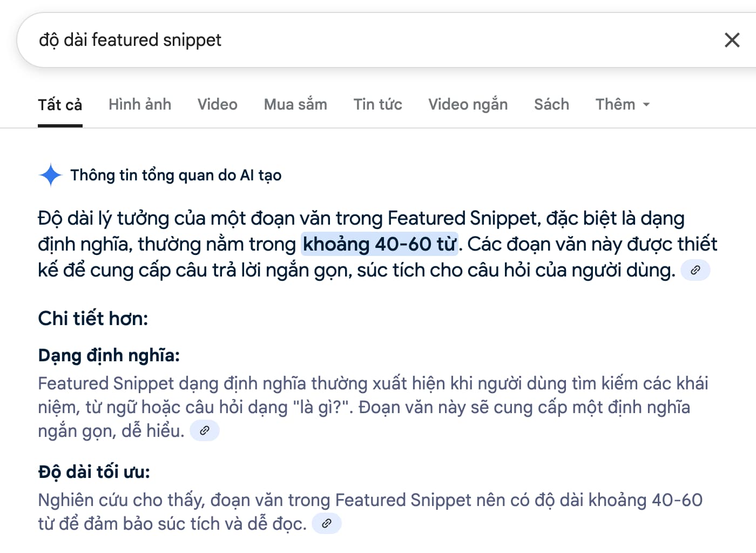Open source link icon after 'dễ hiểu.'
The image size is (756, 553).
coord(205,430)
